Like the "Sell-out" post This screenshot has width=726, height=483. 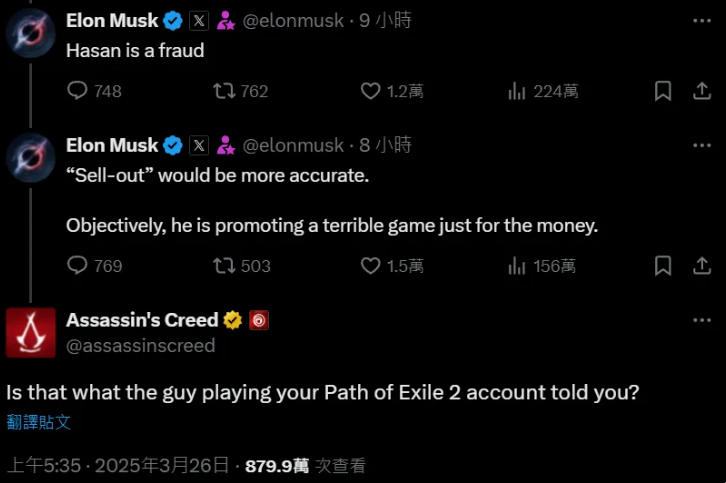pyautogui.click(x=371, y=265)
